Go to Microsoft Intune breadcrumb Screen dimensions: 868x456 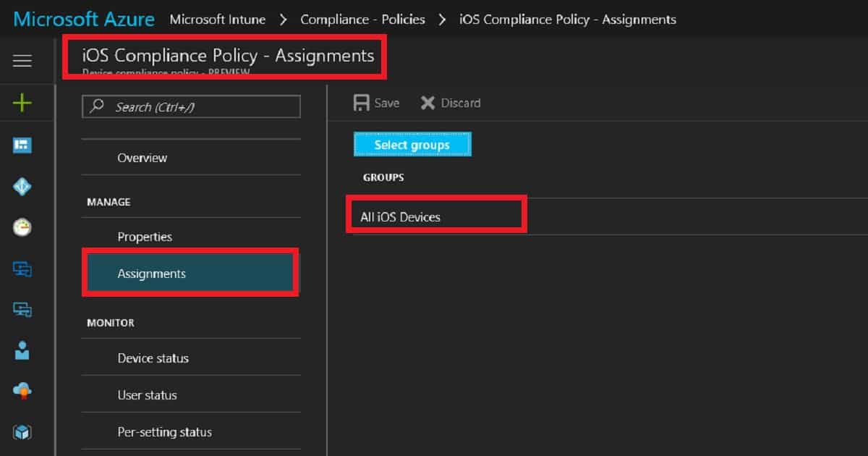click(218, 20)
